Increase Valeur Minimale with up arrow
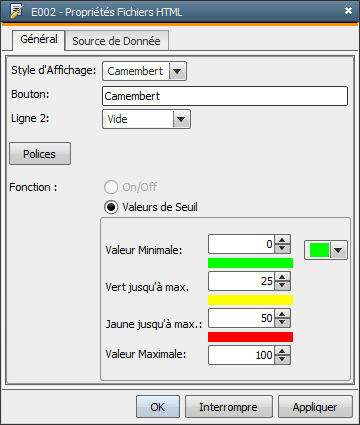Screen dimensions: 360x425 (x=282, y=240)
